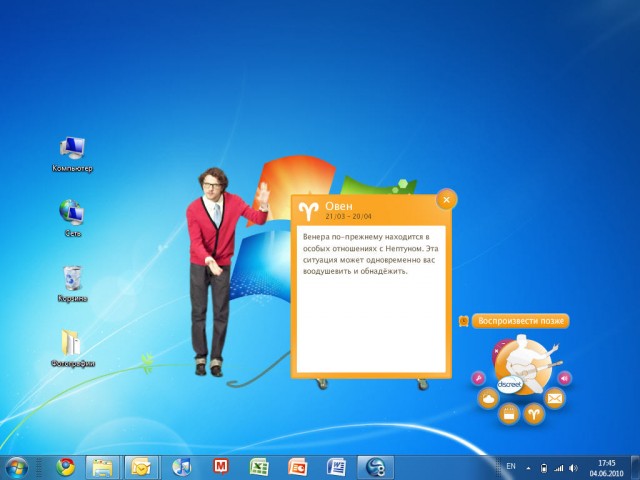Open Windows Explorer from the taskbar
The height and width of the screenshot is (480, 640).
102,467
